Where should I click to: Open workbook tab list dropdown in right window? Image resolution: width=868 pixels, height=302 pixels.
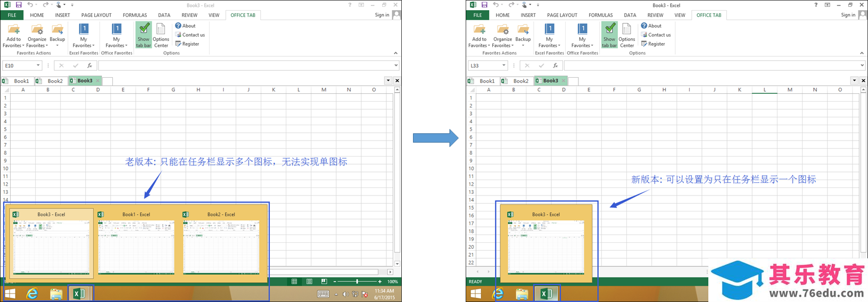(854, 80)
